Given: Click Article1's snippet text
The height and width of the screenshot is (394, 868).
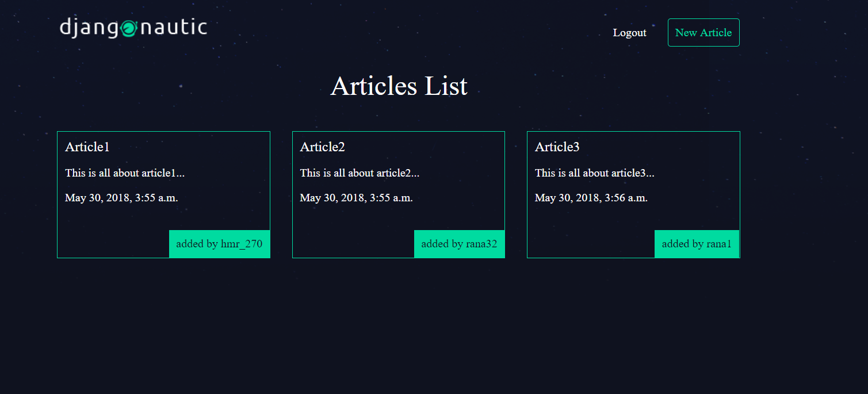Looking at the screenshot, I should (124, 173).
